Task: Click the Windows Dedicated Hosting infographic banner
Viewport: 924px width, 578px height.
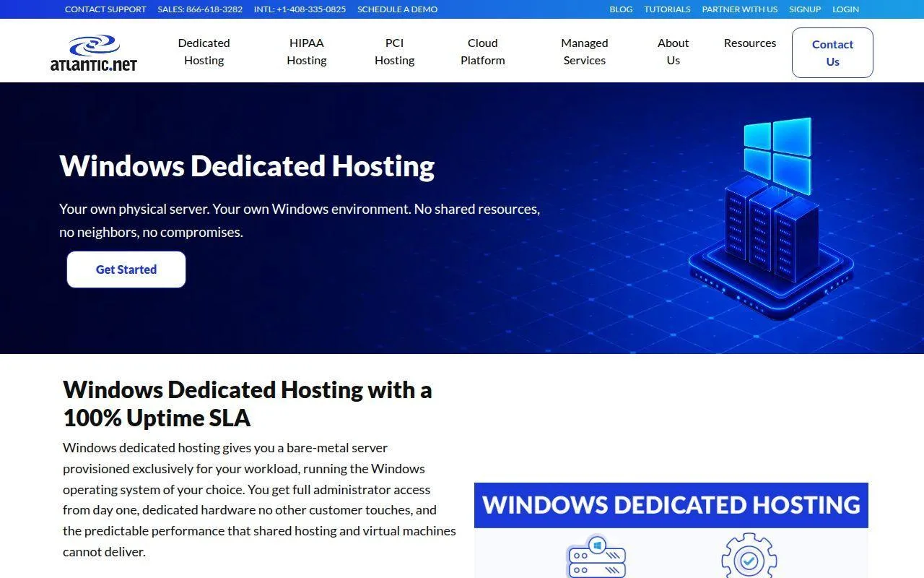Action: pyautogui.click(x=671, y=505)
